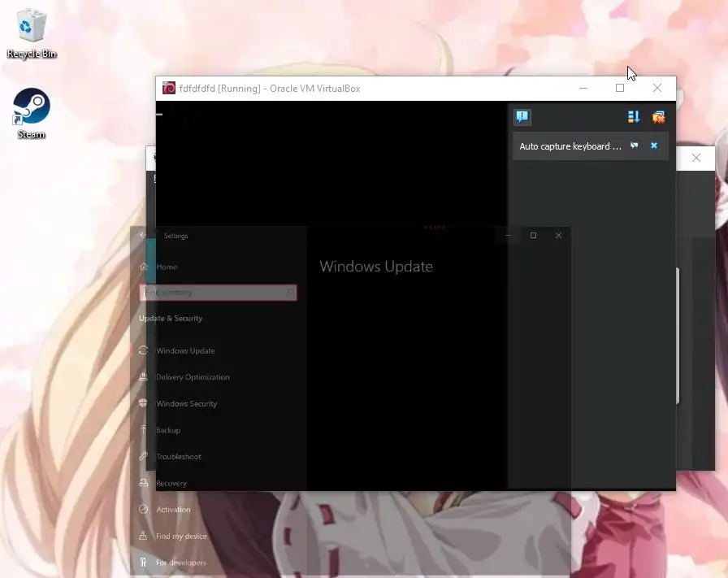Select Windows Update in Settings sidebar
Viewport: 728px width, 578px height.
185,351
